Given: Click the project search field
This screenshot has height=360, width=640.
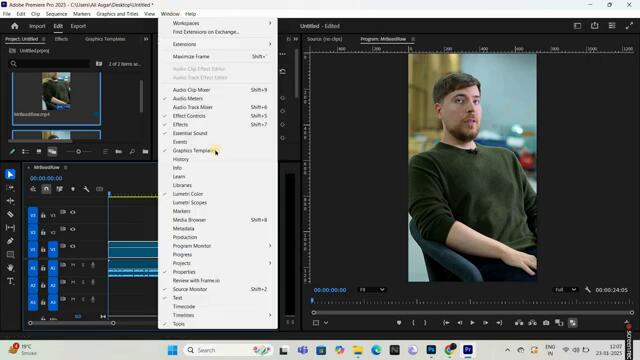Looking at the screenshot, I should (x=49, y=64).
